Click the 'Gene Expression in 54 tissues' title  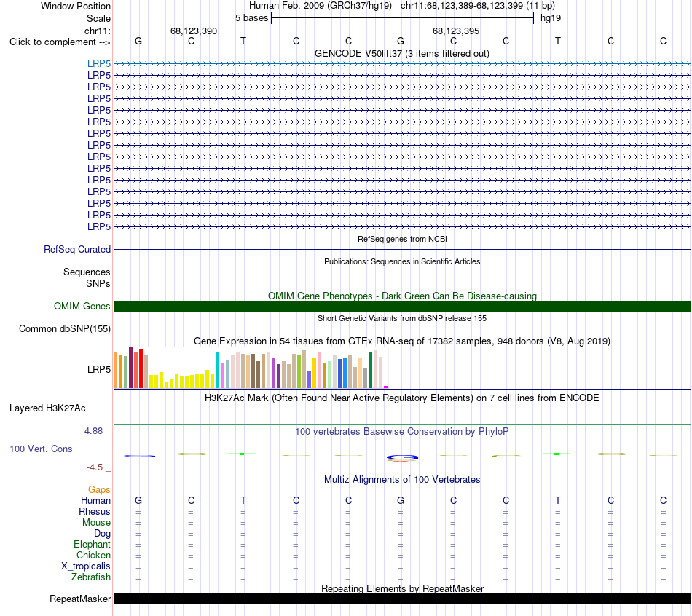click(x=402, y=341)
